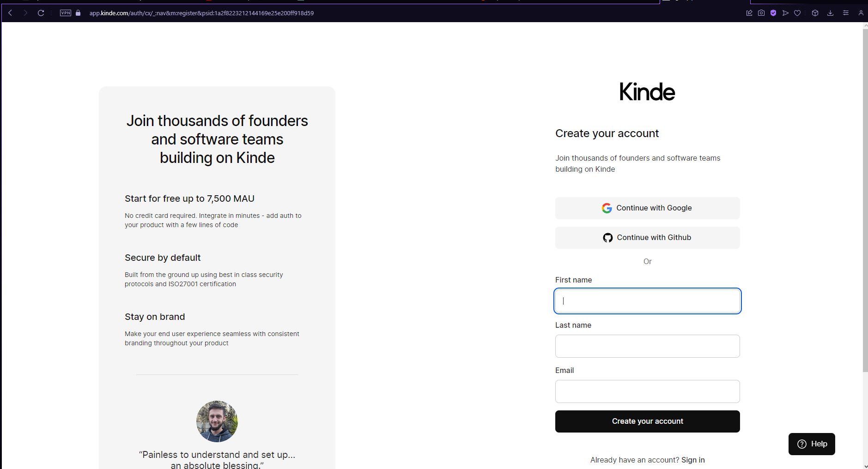Open favorites via the heart icon
868x469 pixels.
click(797, 13)
